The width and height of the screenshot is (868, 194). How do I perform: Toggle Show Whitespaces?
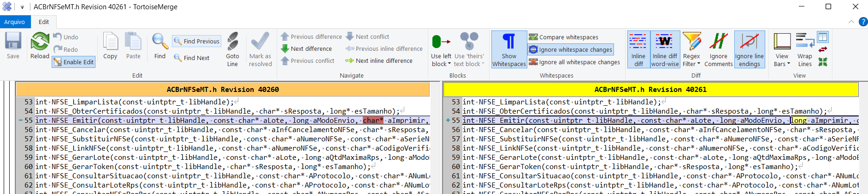click(509, 49)
